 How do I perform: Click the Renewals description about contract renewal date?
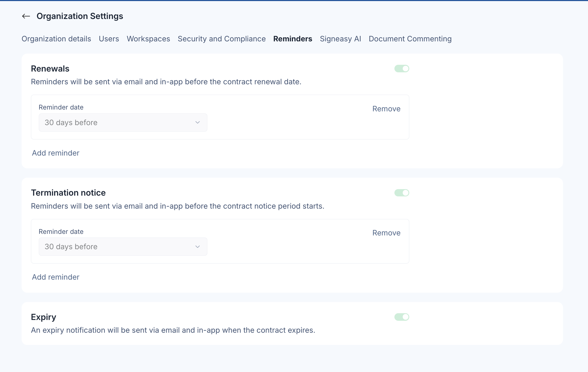click(166, 82)
